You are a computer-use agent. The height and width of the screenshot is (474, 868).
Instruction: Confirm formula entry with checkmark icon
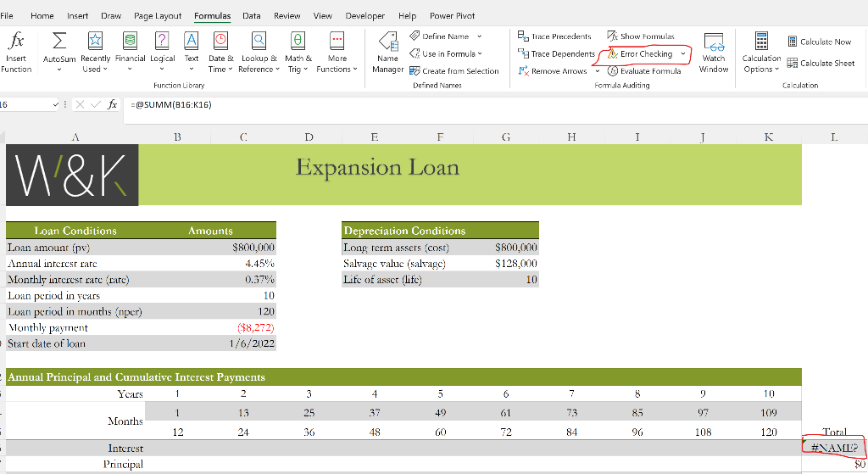click(x=96, y=104)
